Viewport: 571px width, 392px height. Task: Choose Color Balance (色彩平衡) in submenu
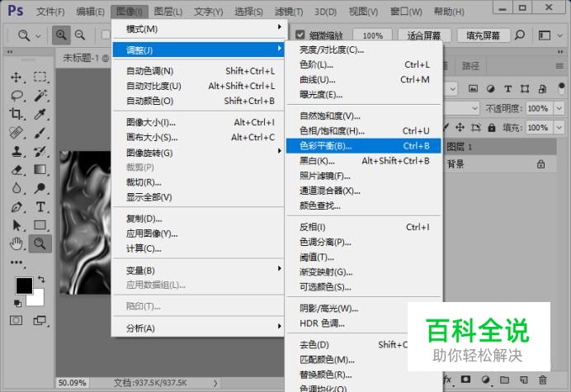(x=363, y=146)
